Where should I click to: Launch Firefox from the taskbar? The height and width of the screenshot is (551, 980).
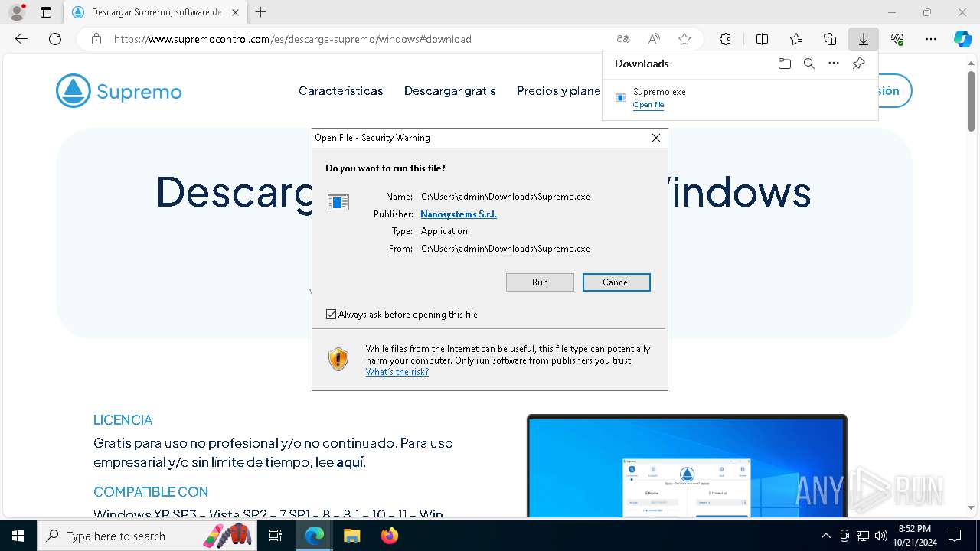coord(389,536)
